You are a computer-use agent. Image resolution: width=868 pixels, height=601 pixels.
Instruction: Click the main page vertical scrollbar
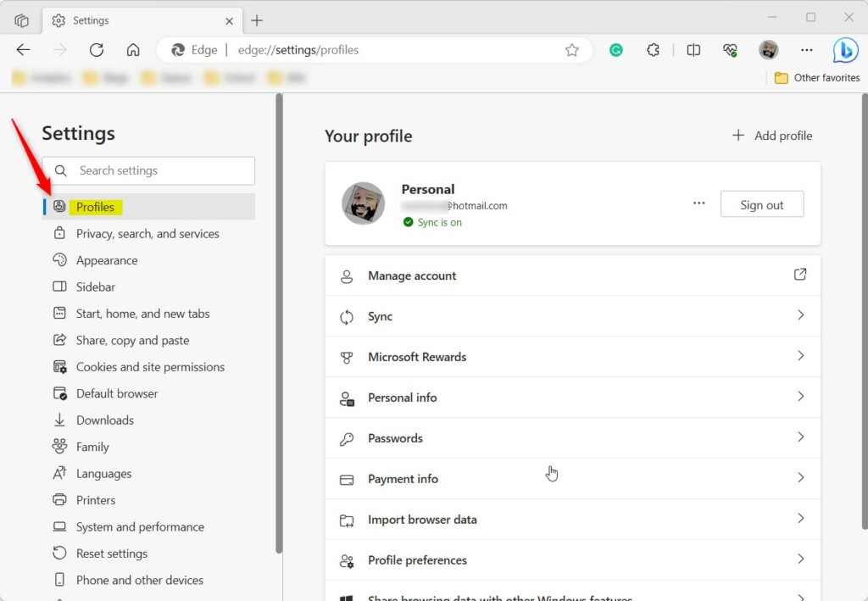coord(865,312)
